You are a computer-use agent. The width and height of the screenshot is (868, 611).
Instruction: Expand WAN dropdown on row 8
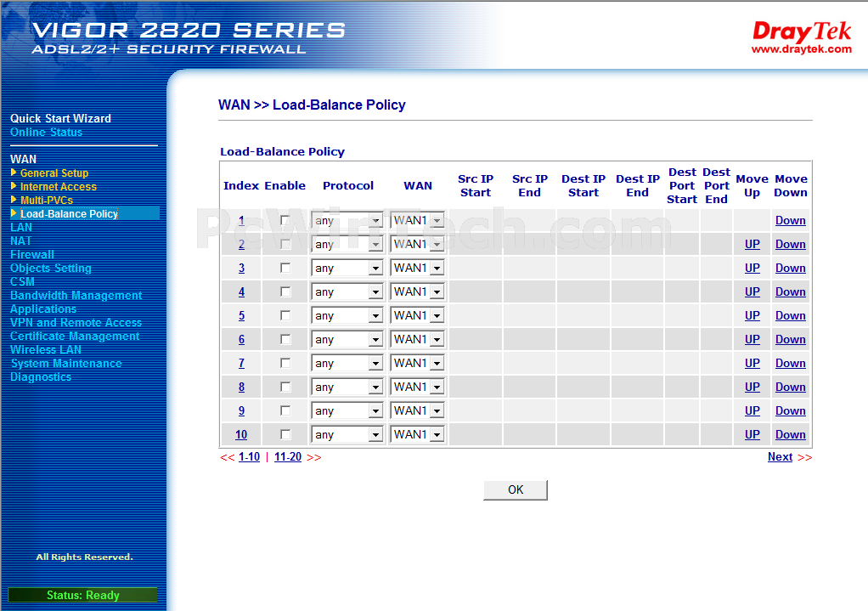(417, 388)
